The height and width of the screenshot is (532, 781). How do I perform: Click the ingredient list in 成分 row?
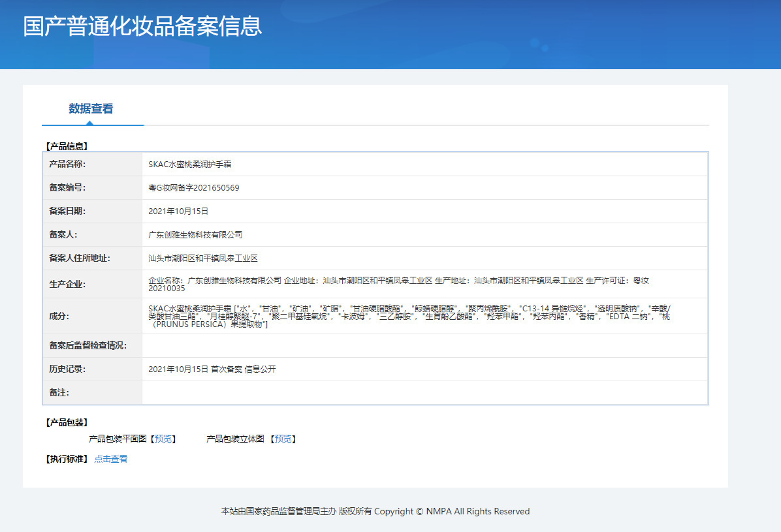point(409,316)
